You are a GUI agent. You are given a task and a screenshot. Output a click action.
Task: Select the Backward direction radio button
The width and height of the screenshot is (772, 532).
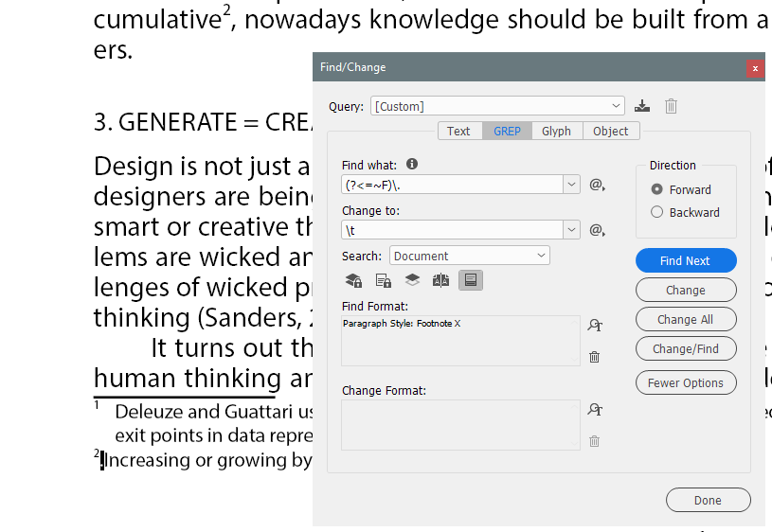657,212
